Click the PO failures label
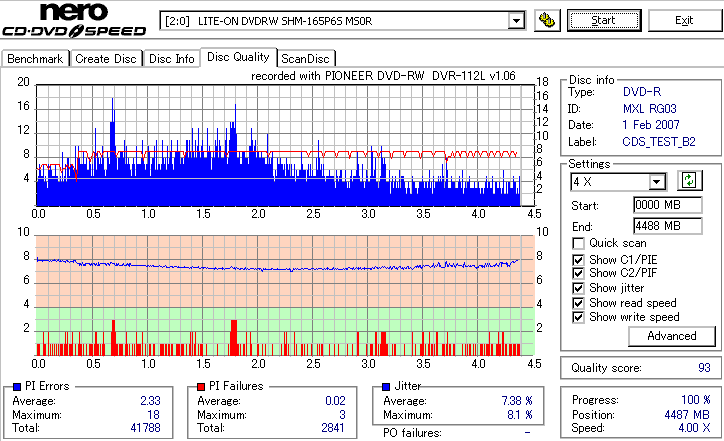 (412, 433)
